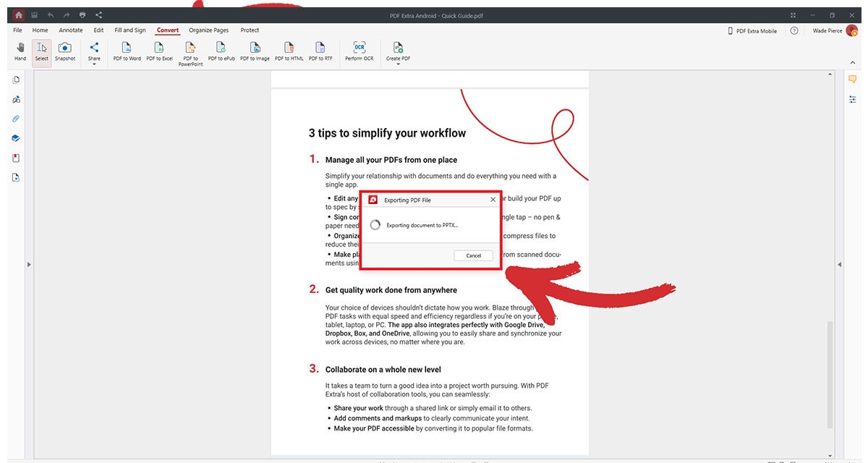Run Perform OCR

[x=359, y=52]
